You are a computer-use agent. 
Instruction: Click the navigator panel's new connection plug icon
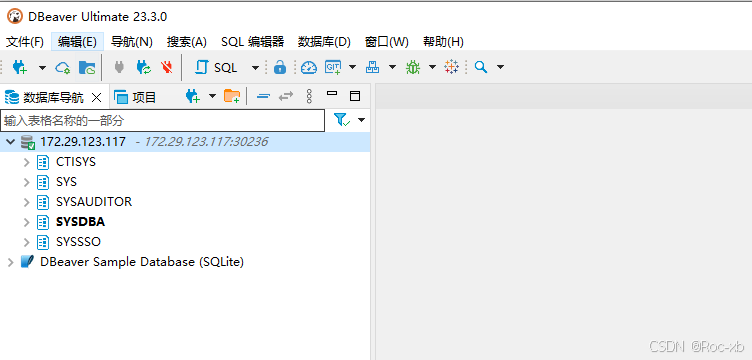click(x=193, y=96)
